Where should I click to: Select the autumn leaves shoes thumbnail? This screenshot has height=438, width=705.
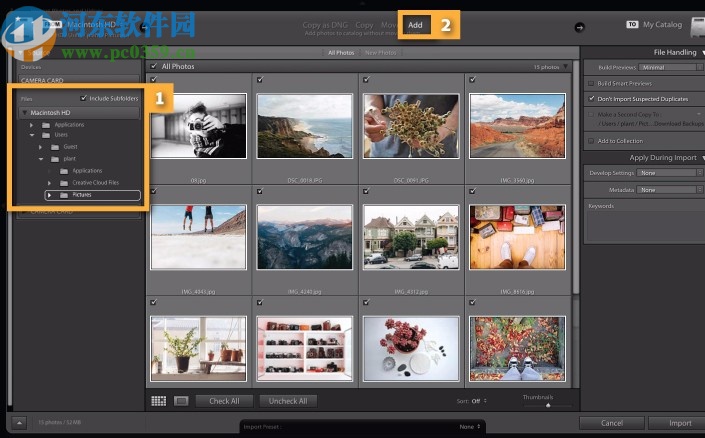tap(517, 349)
